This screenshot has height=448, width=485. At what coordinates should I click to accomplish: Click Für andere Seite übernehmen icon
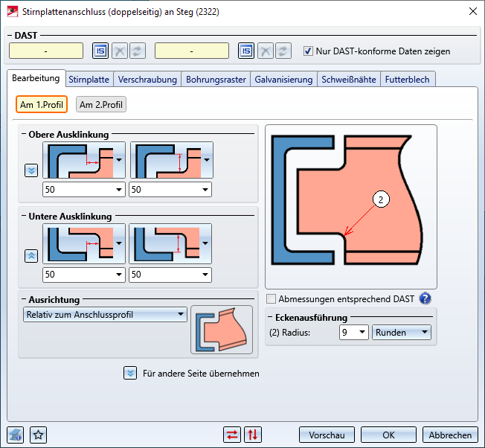(x=130, y=373)
